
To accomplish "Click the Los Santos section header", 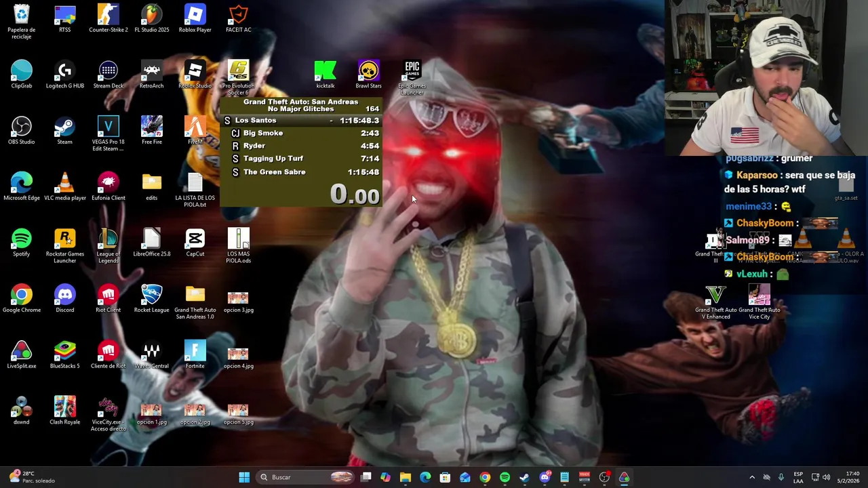I will click(301, 120).
